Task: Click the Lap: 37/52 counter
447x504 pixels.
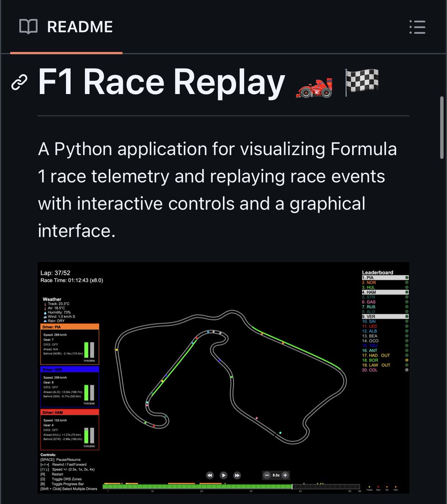Action: [x=55, y=273]
